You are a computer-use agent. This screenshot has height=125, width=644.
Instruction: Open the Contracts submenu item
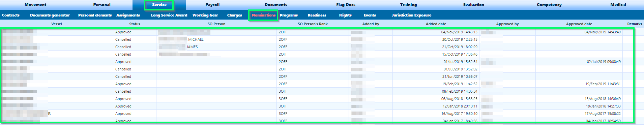tap(11, 15)
